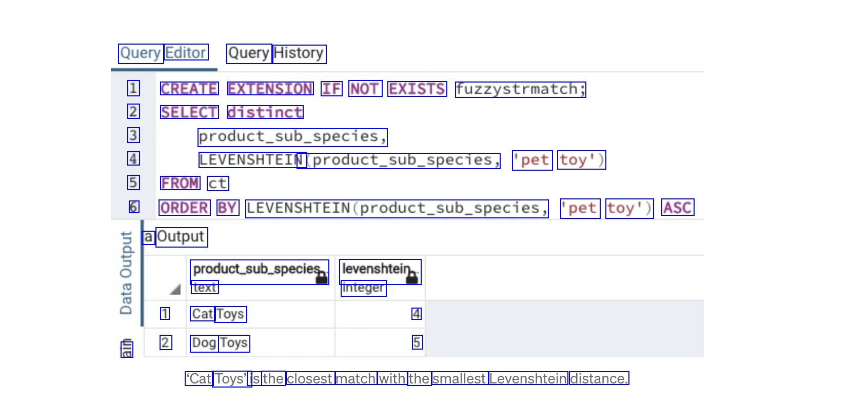This screenshot has width=868, height=406.
Task: Place cursor on the CREATE EXTENSION line
Action: [x=372, y=89]
